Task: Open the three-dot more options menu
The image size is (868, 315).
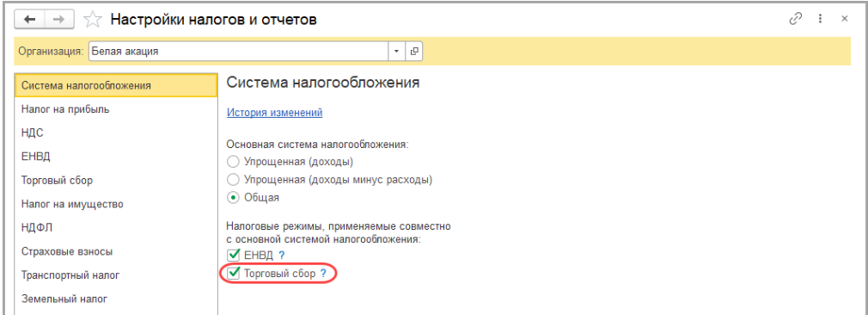Action: point(821,19)
